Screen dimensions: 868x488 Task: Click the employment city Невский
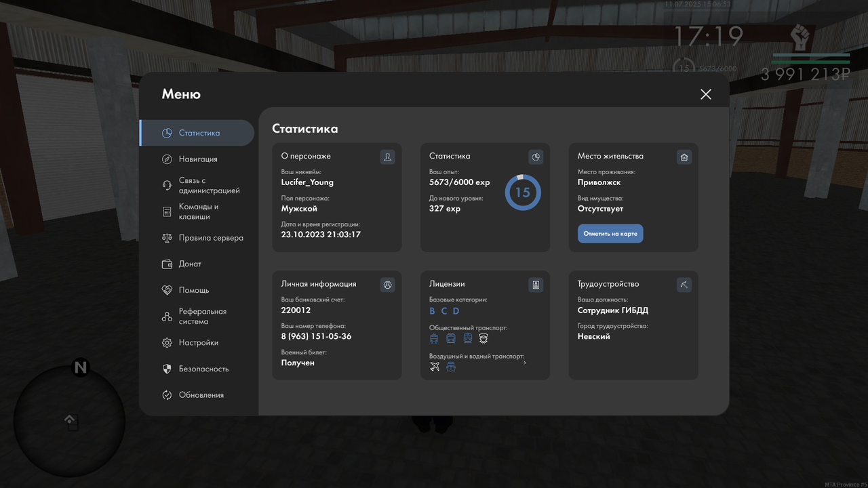[x=594, y=336]
